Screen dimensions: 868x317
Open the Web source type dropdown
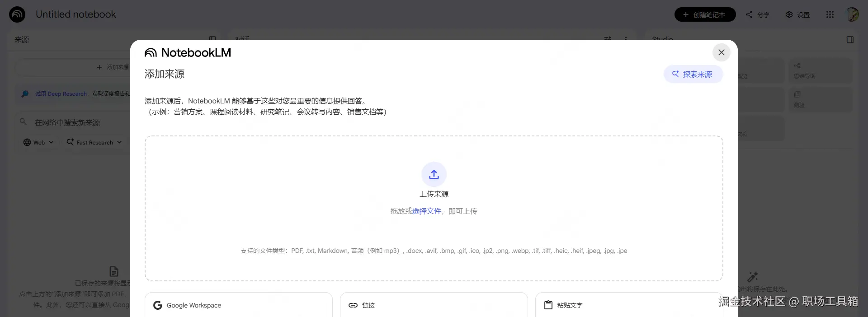(38, 142)
